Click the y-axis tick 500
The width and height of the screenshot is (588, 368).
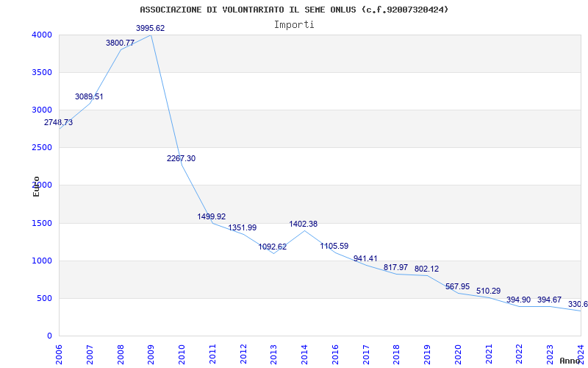pos(46,299)
